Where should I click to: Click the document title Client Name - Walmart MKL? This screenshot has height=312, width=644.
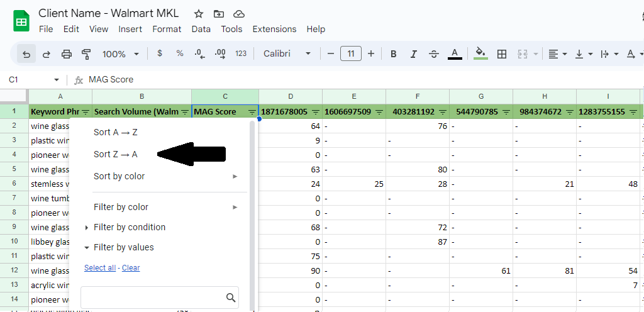point(109,13)
